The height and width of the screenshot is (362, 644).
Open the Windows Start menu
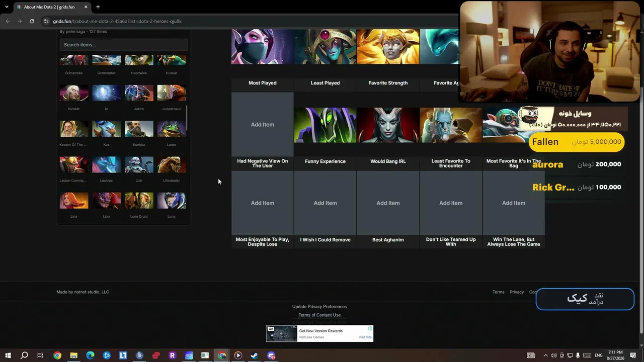[8, 355]
